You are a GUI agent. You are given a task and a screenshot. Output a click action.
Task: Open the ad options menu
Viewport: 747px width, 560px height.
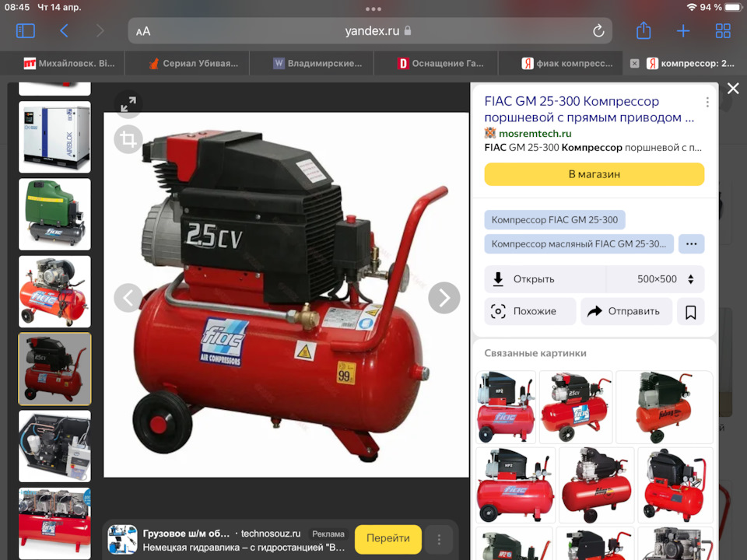tap(439, 539)
